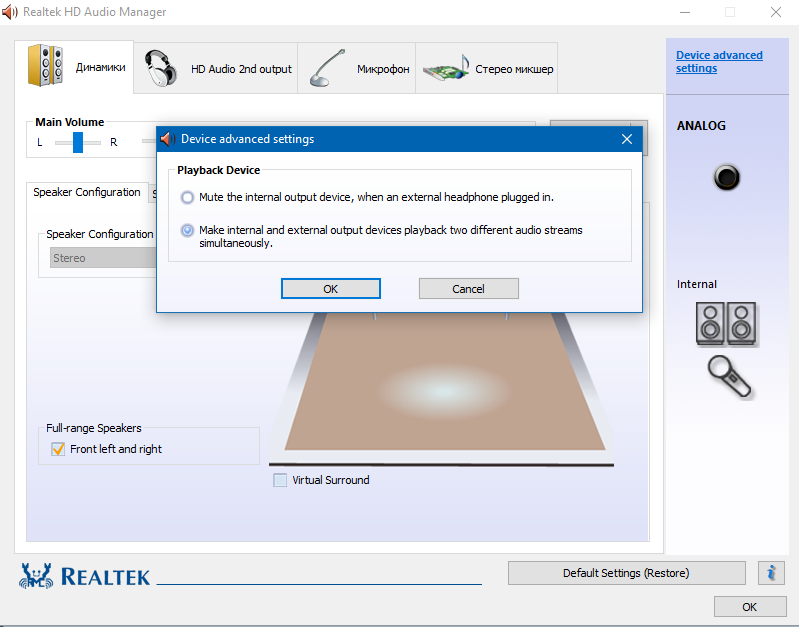
Task: Open the Стерео микшер tab
Action: (x=487, y=68)
